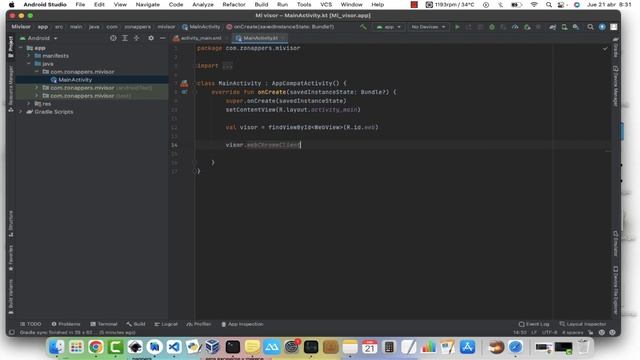Expand Gradle Scripts node

pyautogui.click(x=21, y=111)
